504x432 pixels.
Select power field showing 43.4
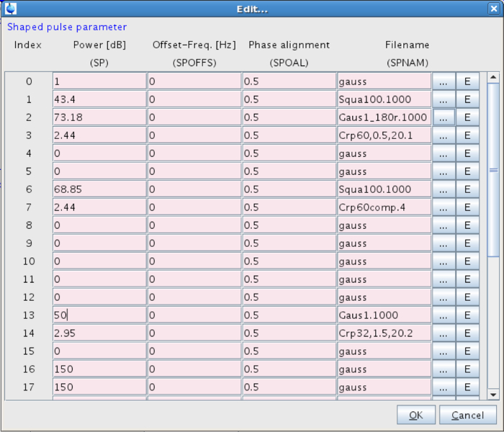(x=99, y=99)
